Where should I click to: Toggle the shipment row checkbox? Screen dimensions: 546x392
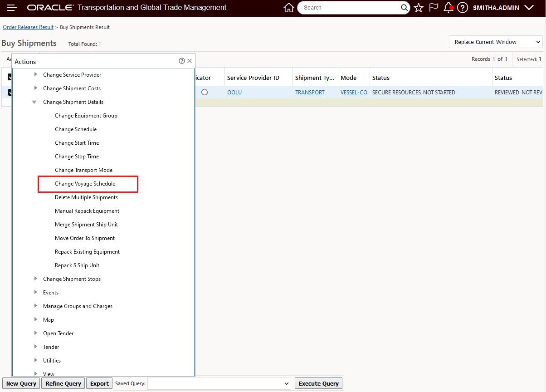point(10,92)
